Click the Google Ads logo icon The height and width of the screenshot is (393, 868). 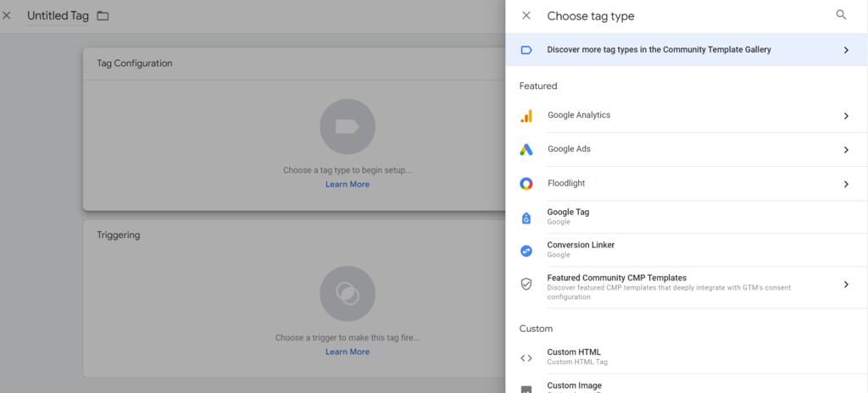point(526,149)
